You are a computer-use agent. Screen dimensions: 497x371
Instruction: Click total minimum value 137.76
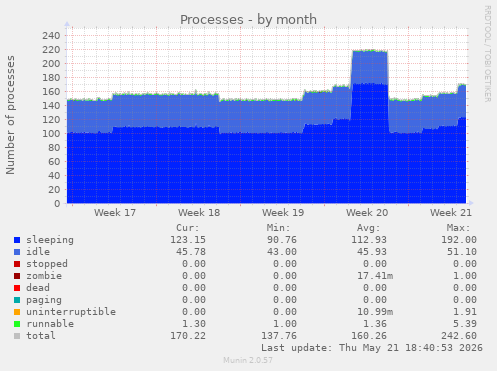[279, 336]
